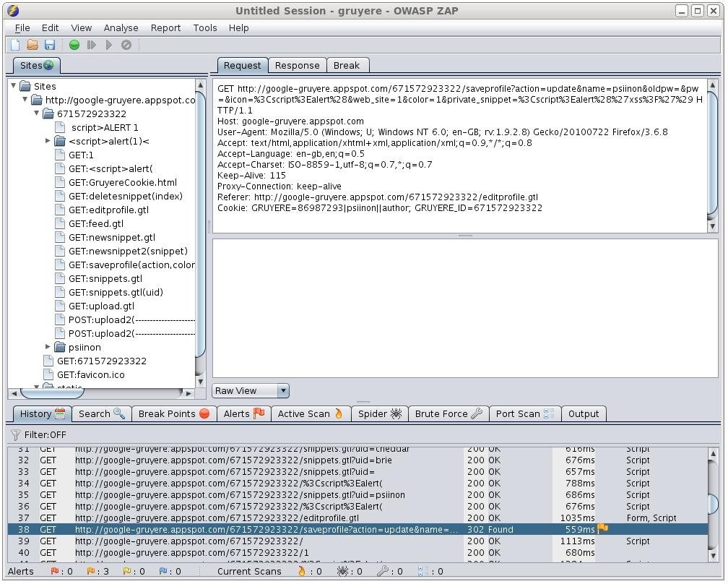Click the alert flag on request 38
Viewport: 728px width, 584px height.
[602, 529]
